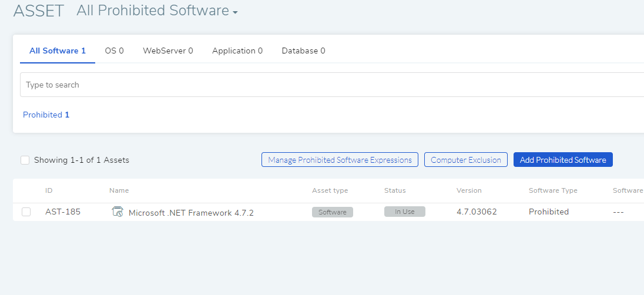
Task: Click the software icon beside Microsoft .NET Framework
Action: click(118, 212)
